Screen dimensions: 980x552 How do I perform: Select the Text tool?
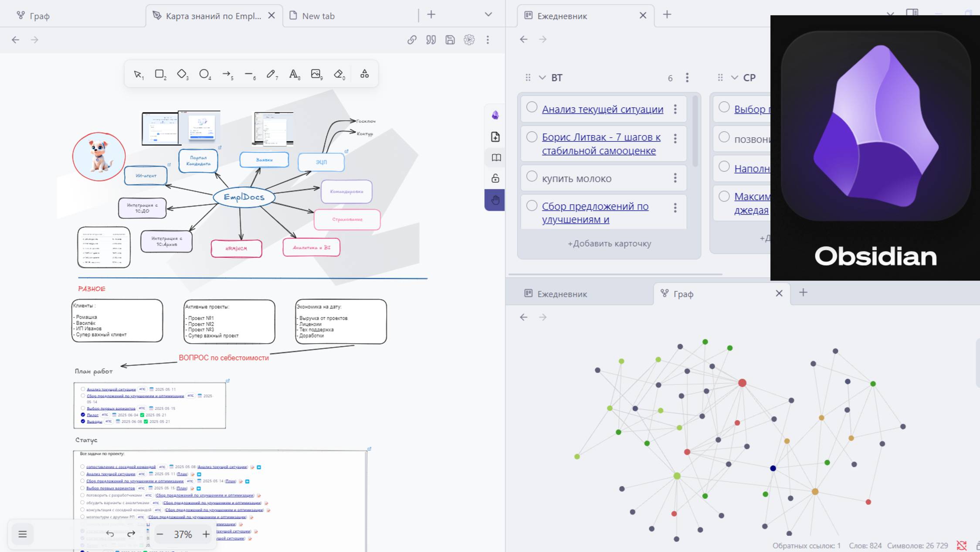click(294, 74)
